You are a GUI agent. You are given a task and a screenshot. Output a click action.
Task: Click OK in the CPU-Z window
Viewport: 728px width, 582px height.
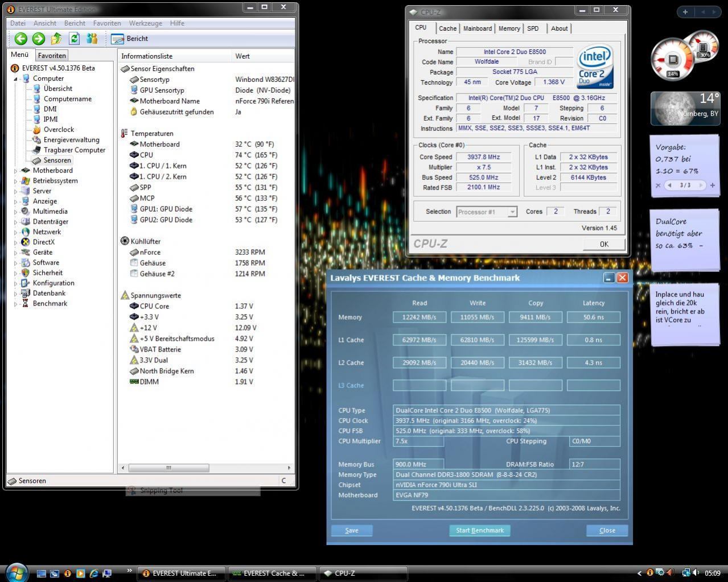pos(604,244)
